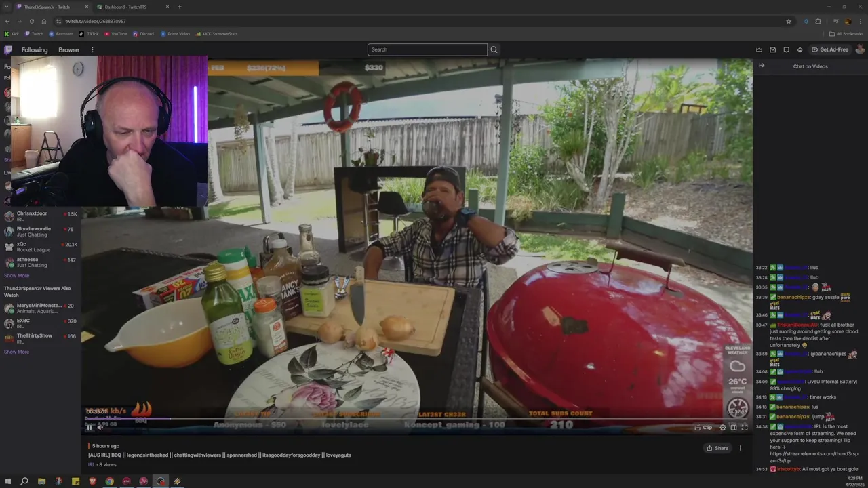Reload the current page
This screenshot has height=488, width=868.
pyautogui.click(x=32, y=21)
